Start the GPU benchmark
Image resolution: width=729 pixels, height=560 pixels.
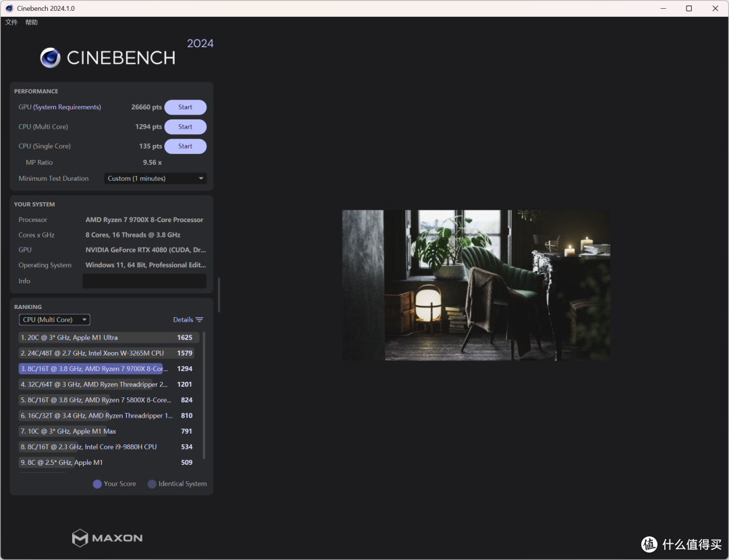pos(185,107)
